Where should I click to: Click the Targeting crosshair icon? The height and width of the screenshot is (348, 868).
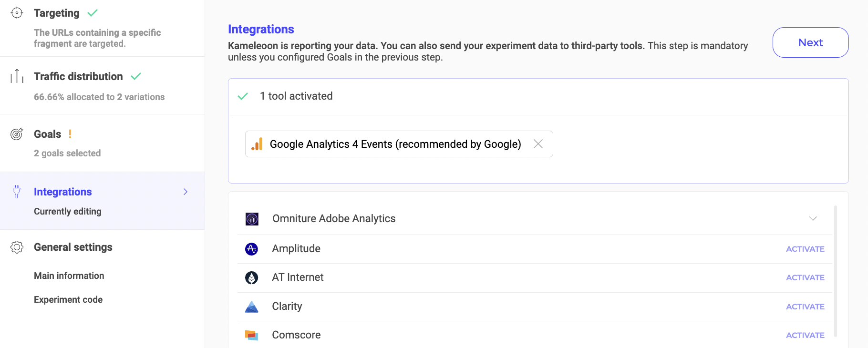tap(17, 13)
